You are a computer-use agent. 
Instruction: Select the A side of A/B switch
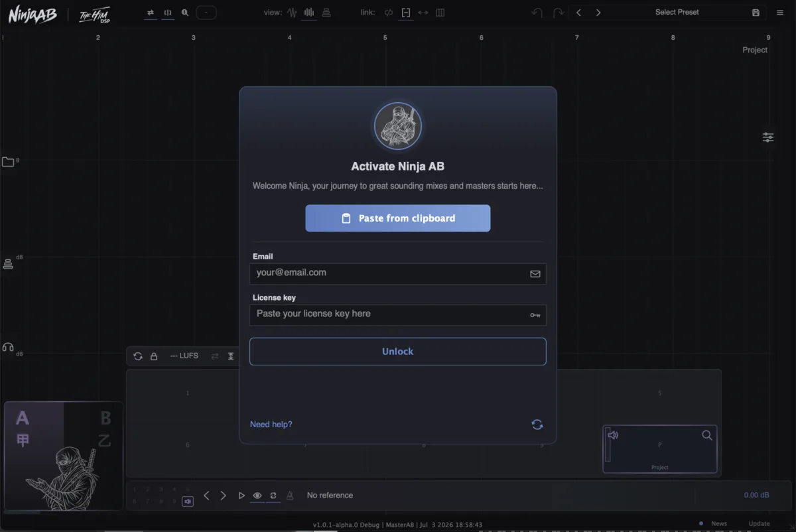(x=33, y=456)
